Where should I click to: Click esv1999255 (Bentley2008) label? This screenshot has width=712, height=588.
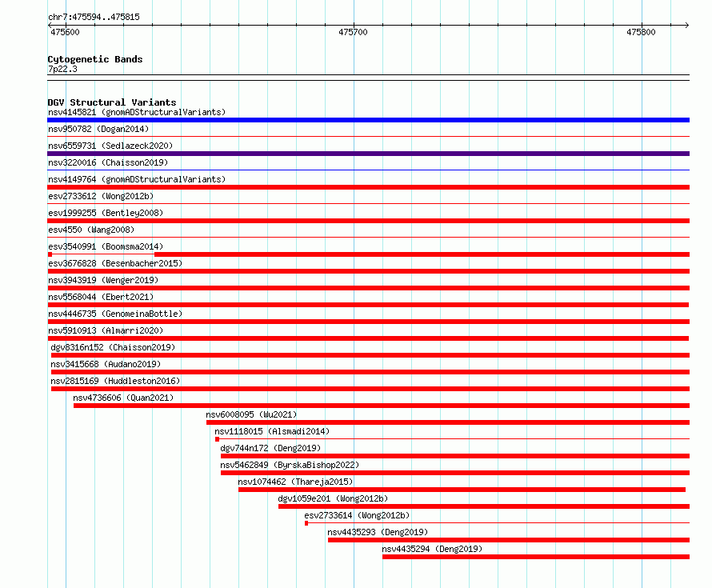point(106,213)
